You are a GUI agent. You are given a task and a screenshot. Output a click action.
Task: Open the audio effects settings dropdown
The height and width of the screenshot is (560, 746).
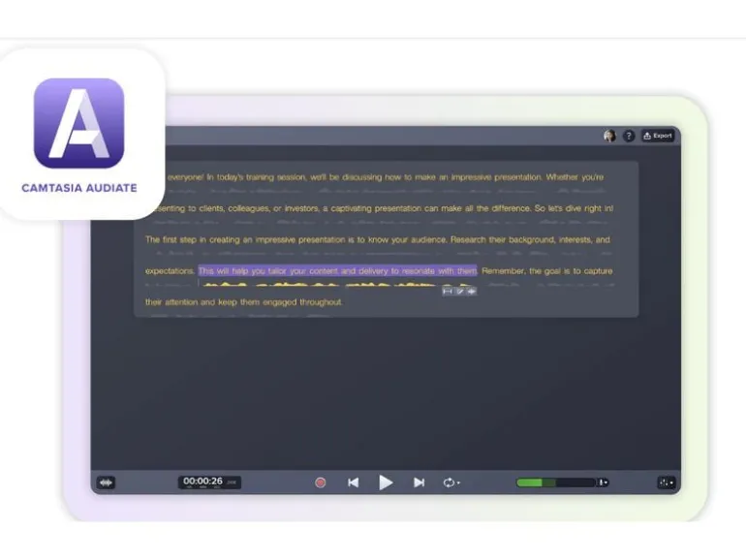(667, 482)
